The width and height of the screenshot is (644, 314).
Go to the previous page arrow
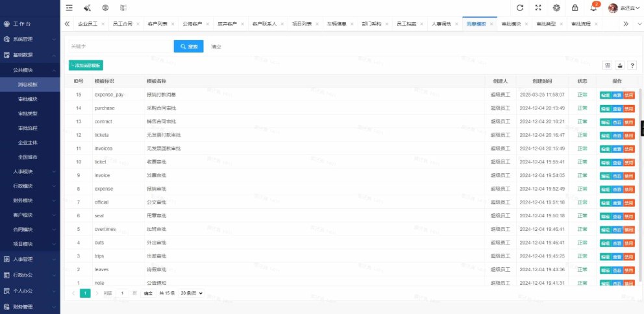73,293
